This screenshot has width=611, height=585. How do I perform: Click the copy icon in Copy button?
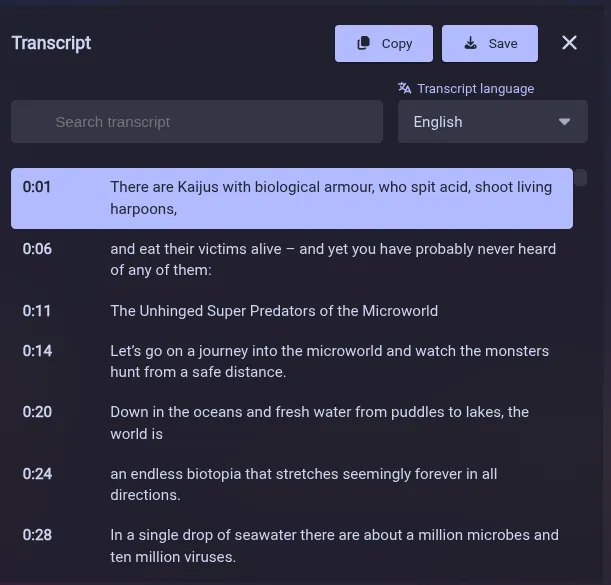(x=364, y=43)
